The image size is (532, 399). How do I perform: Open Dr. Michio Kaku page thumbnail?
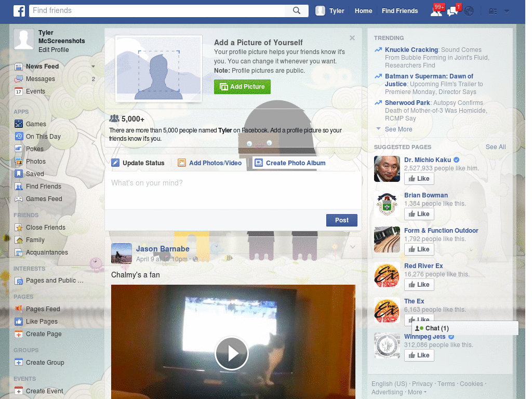387,169
